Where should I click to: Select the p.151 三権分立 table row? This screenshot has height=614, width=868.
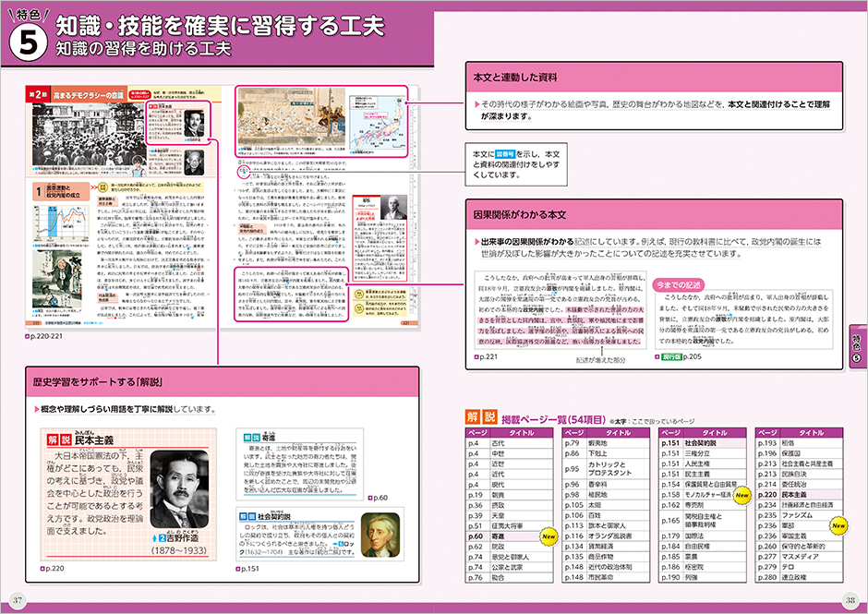(x=702, y=453)
